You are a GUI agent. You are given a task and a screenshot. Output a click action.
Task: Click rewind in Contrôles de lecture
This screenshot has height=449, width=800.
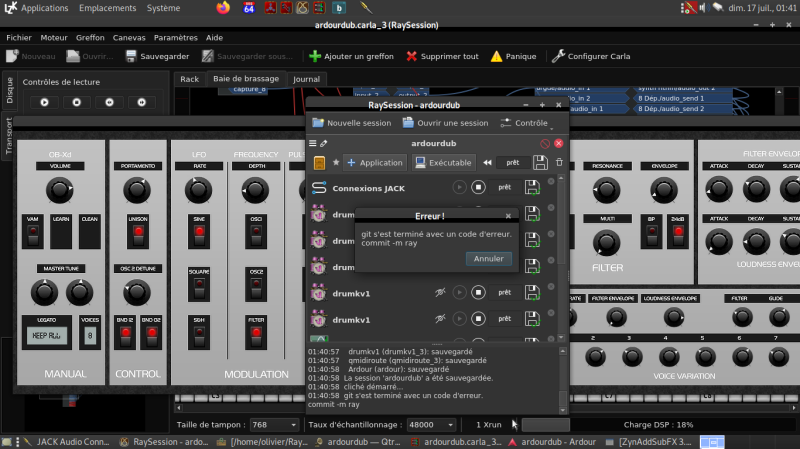click(109, 102)
